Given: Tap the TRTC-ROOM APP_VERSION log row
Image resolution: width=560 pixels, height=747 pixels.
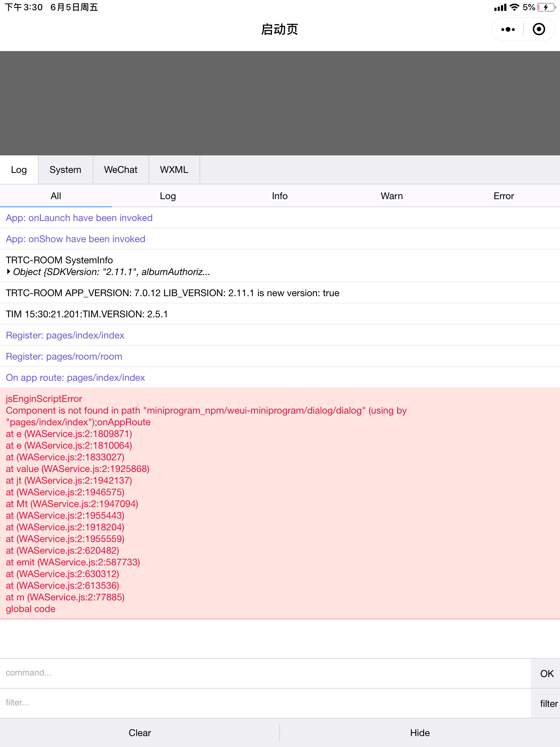Looking at the screenshot, I should click(280, 293).
